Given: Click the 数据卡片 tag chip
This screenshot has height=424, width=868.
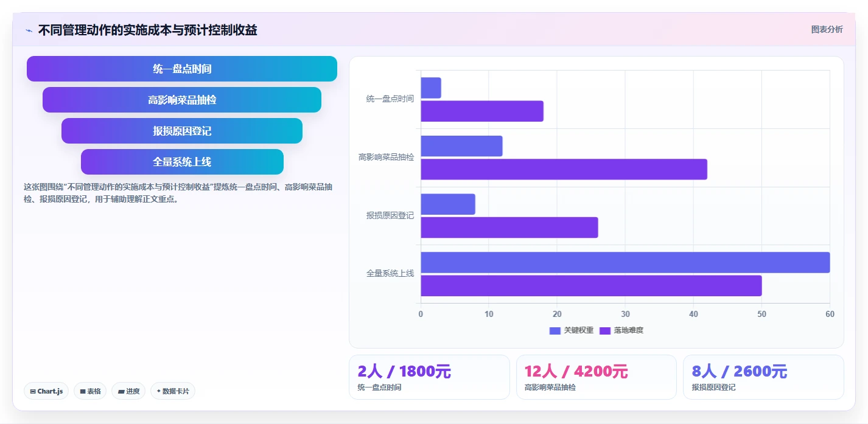Looking at the screenshot, I should (173, 391).
